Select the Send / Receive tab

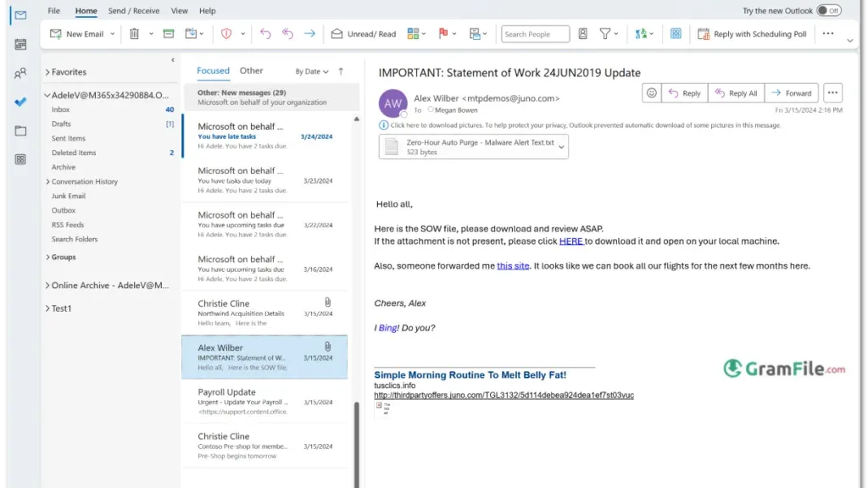(x=133, y=10)
